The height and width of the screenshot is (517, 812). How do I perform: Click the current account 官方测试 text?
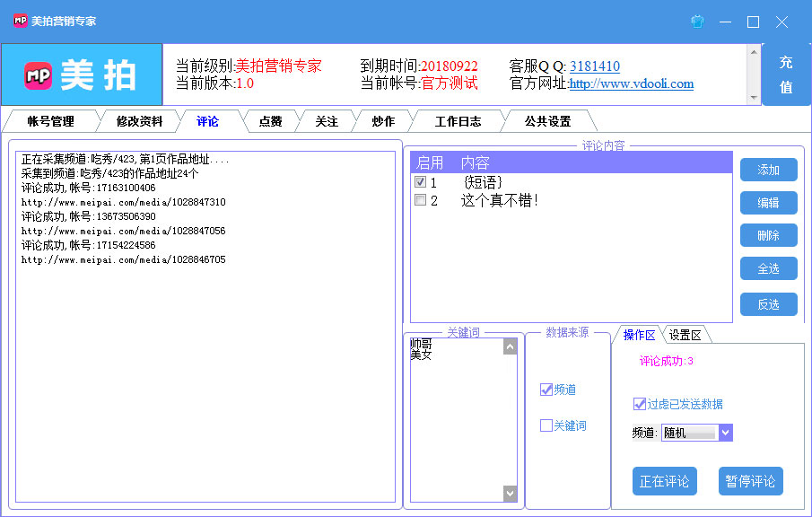[x=449, y=83]
